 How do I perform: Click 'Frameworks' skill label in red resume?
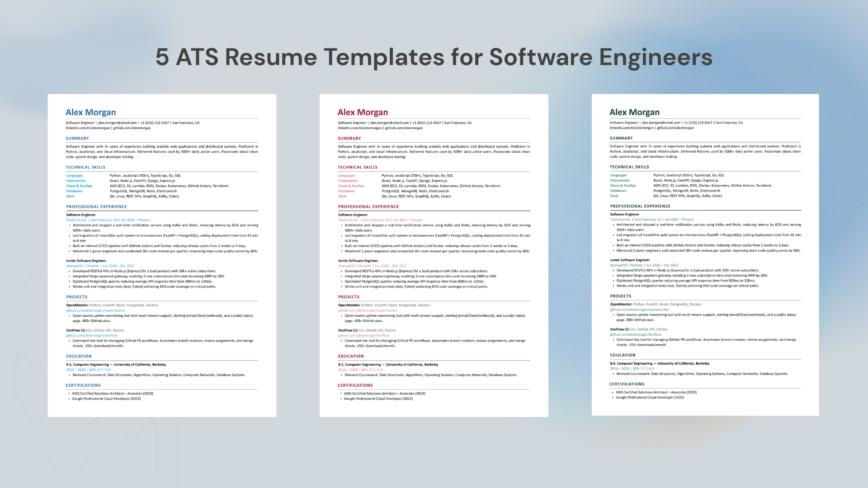coord(348,181)
